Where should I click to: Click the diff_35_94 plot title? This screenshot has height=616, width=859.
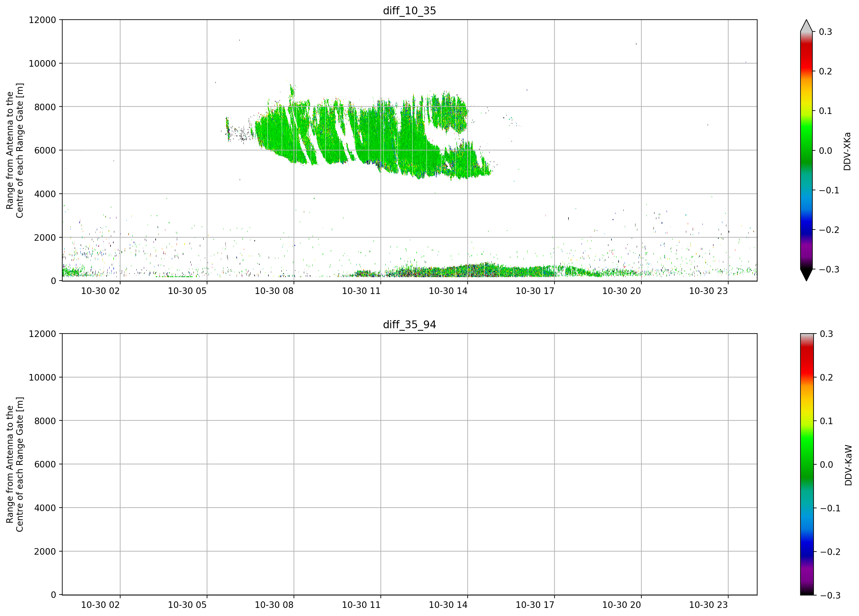coord(409,325)
